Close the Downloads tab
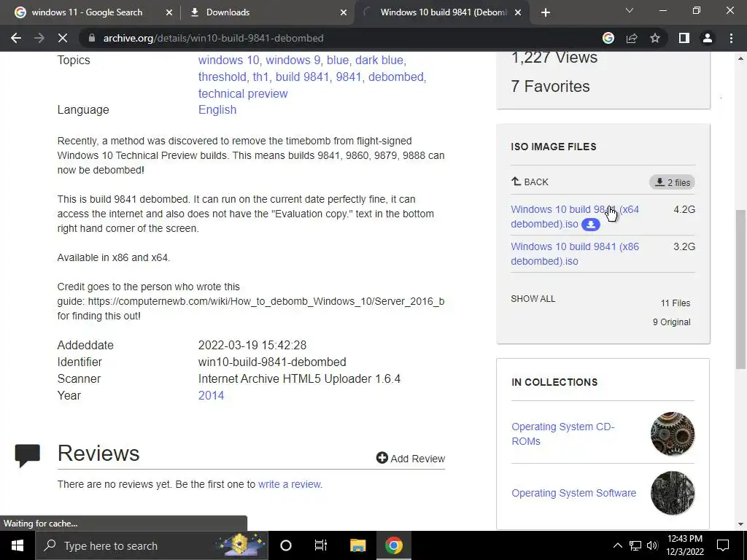747x560 pixels. (x=344, y=12)
